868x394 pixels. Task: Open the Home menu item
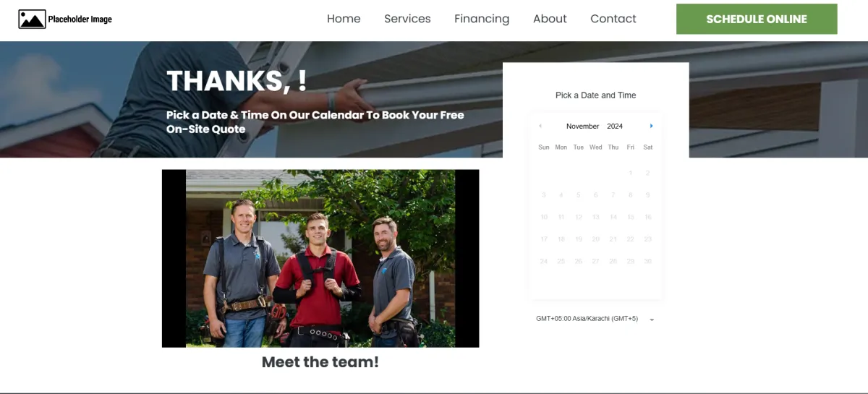(x=344, y=19)
